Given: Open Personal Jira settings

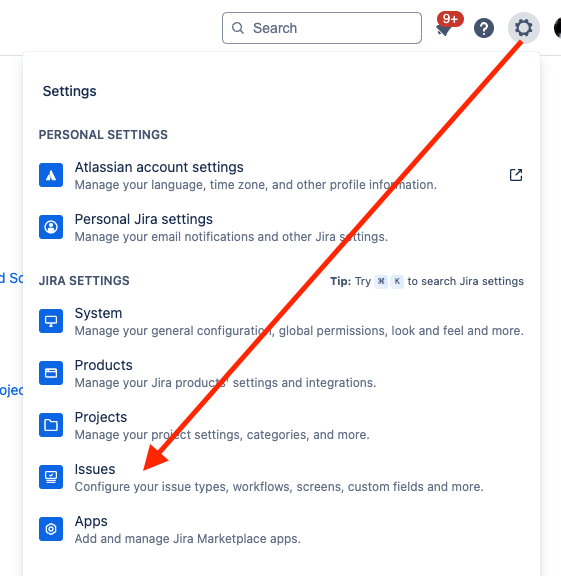Looking at the screenshot, I should tap(281, 227).
